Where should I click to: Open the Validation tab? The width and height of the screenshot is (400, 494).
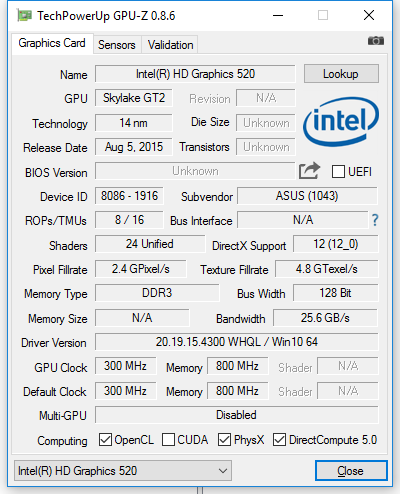coord(170,45)
